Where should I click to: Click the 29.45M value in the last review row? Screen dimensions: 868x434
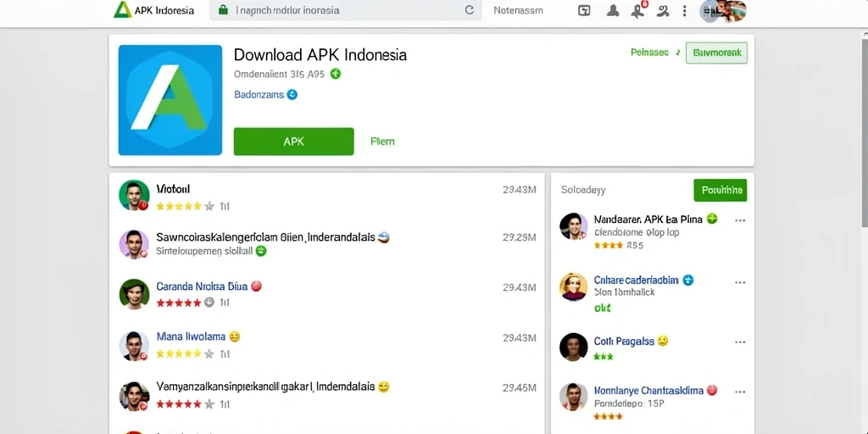point(520,388)
